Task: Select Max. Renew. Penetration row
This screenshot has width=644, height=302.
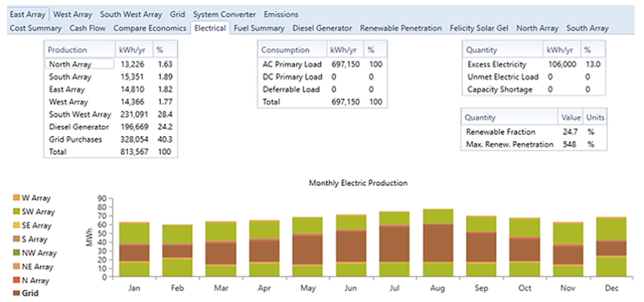Action: (534, 144)
